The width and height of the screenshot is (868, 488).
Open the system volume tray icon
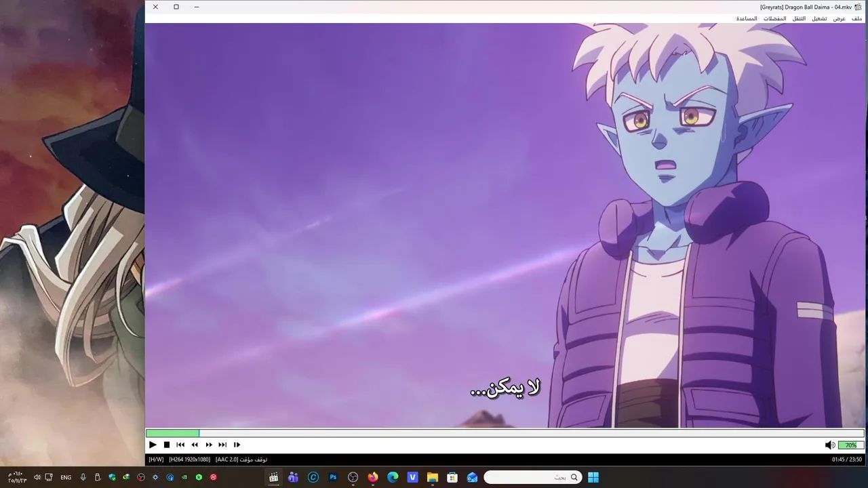pos(37,477)
